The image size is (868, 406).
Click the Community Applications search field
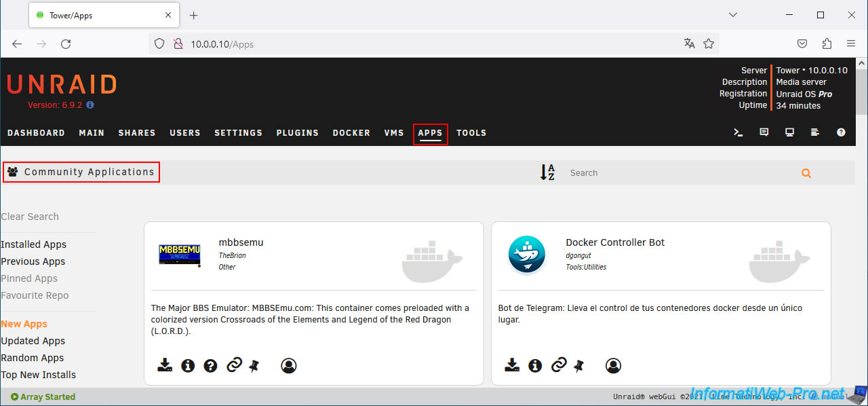click(678, 173)
